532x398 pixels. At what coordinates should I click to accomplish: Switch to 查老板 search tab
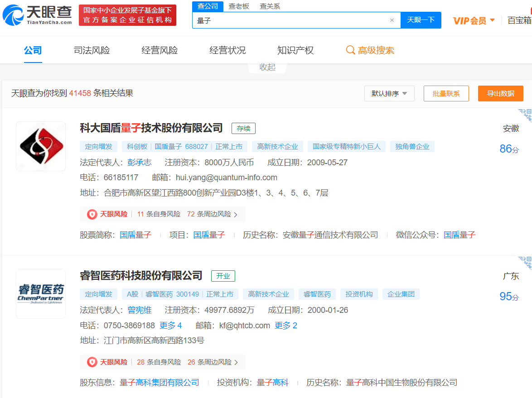coord(239,6)
